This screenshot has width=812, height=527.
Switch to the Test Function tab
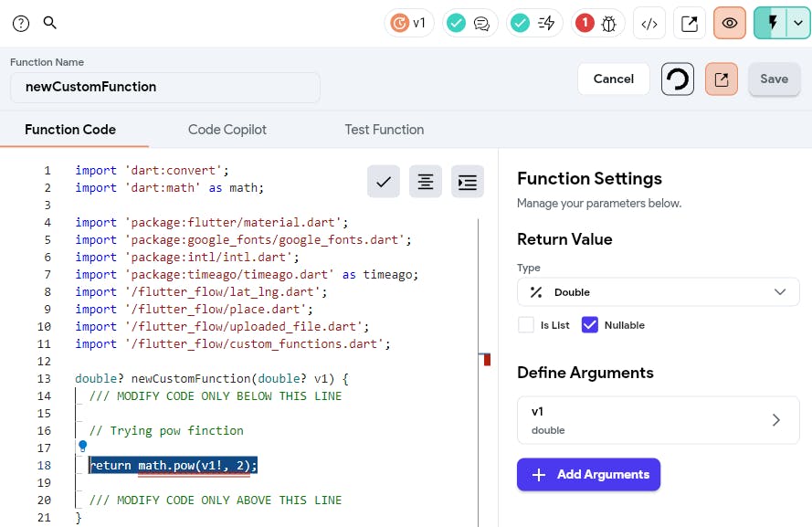[384, 130]
